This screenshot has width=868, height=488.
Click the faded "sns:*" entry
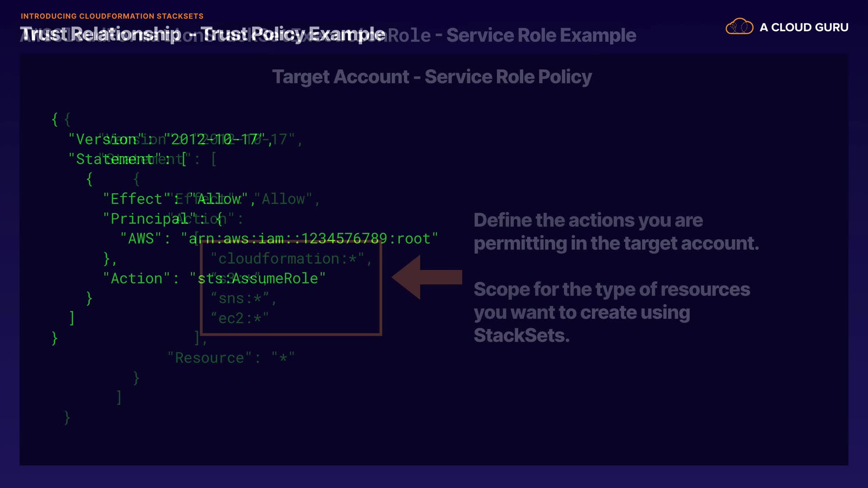(x=240, y=298)
